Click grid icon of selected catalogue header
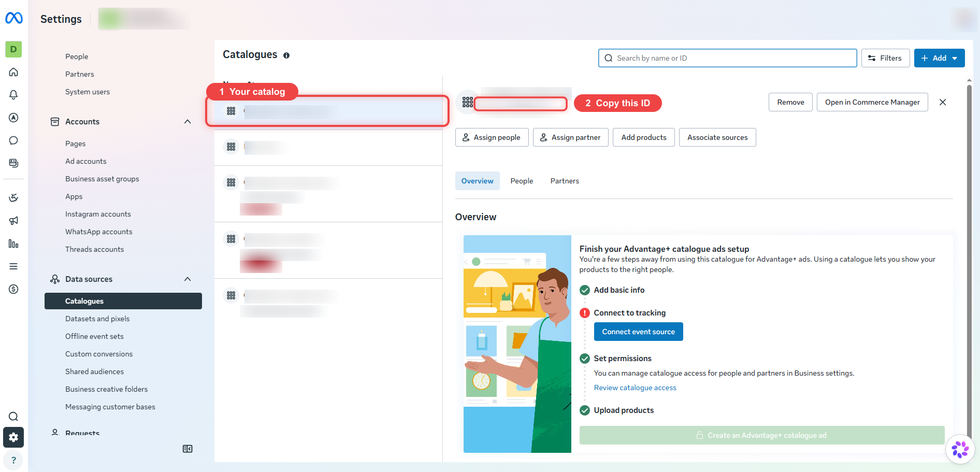 pos(467,102)
